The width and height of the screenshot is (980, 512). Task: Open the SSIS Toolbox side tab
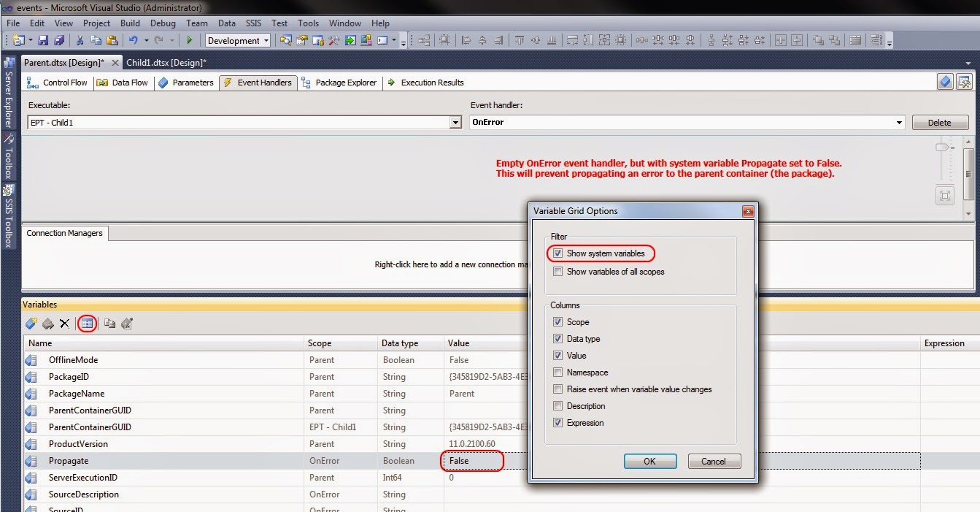(9, 217)
